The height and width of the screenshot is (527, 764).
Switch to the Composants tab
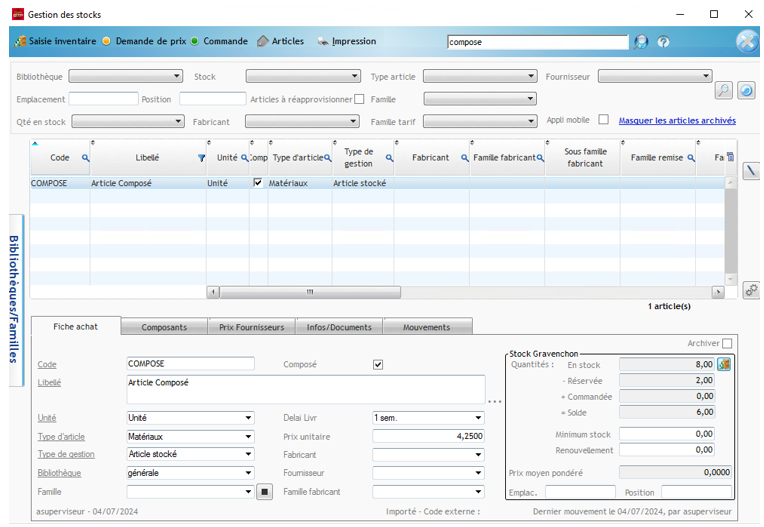[x=164, y=327]
